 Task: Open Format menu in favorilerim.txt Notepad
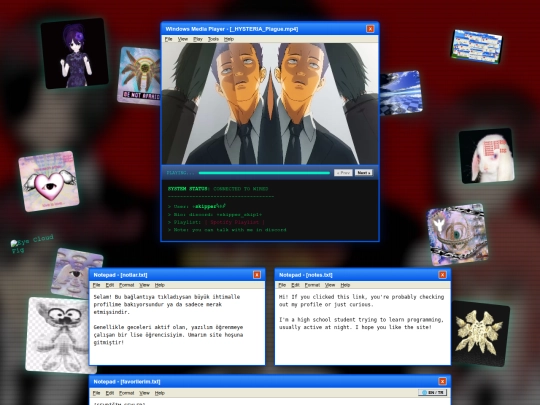[126, 393]
